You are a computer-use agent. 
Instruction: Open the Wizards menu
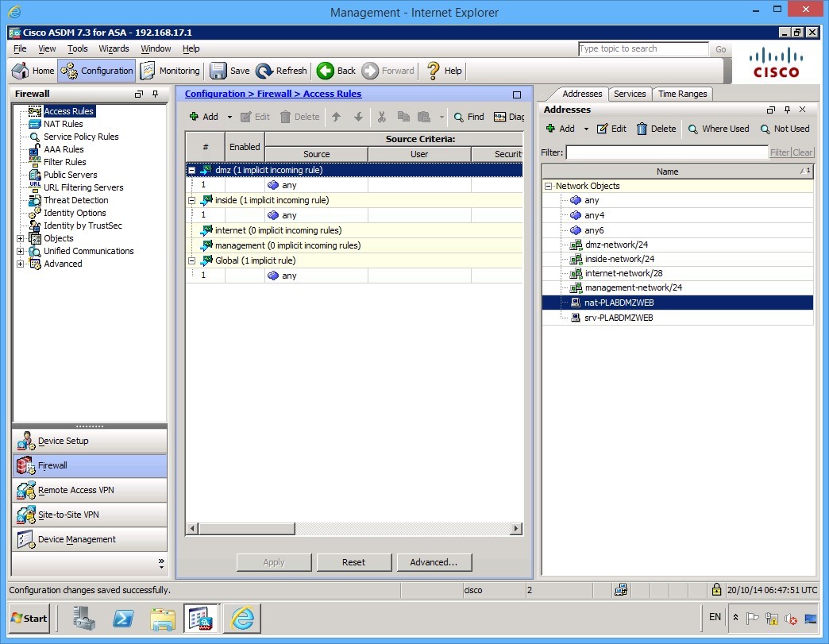[x=114, y=48]
